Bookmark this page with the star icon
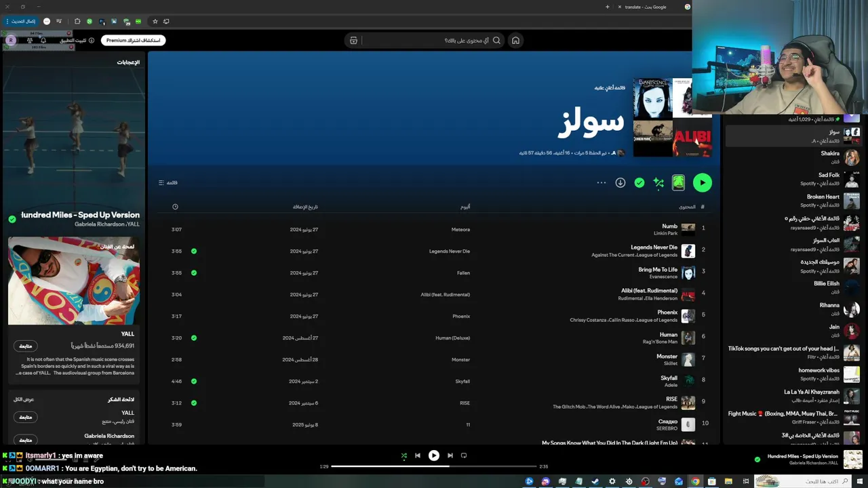 (155, 21)
